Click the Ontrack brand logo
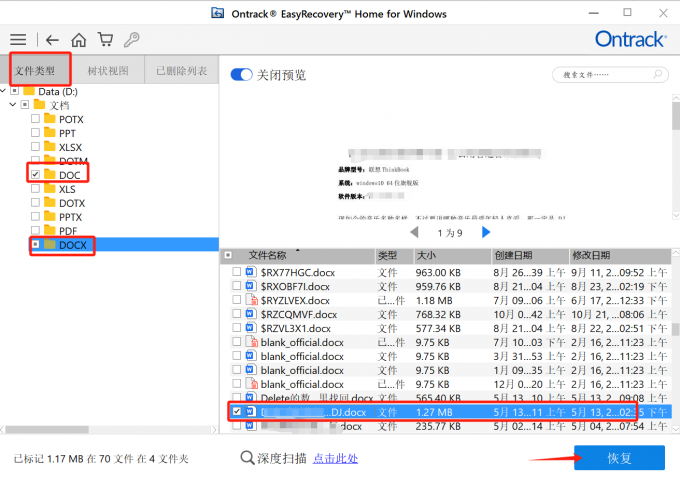Image resolution: width=680 pixels, height=480 pixels. point(630,39)
